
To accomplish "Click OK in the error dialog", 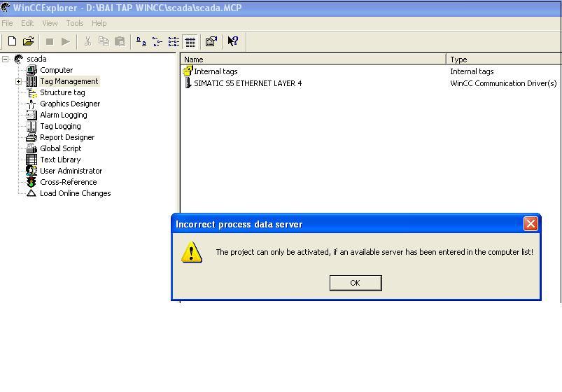I will pos(356,283).
